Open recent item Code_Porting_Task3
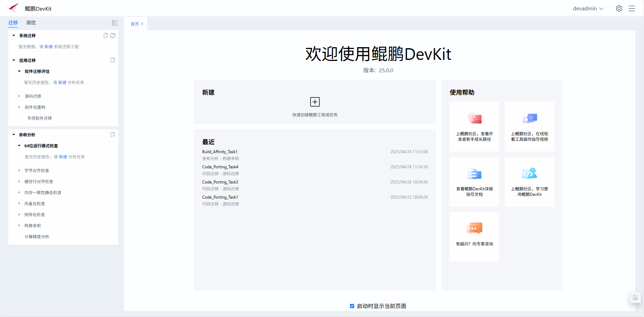The width and height of the screenshot is (644, 317). [220, 182]
